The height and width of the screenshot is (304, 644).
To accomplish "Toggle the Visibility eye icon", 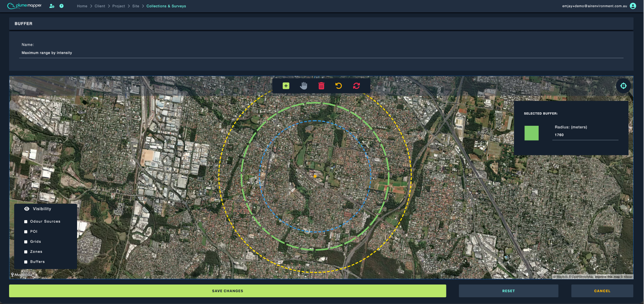I will point(27,209).
